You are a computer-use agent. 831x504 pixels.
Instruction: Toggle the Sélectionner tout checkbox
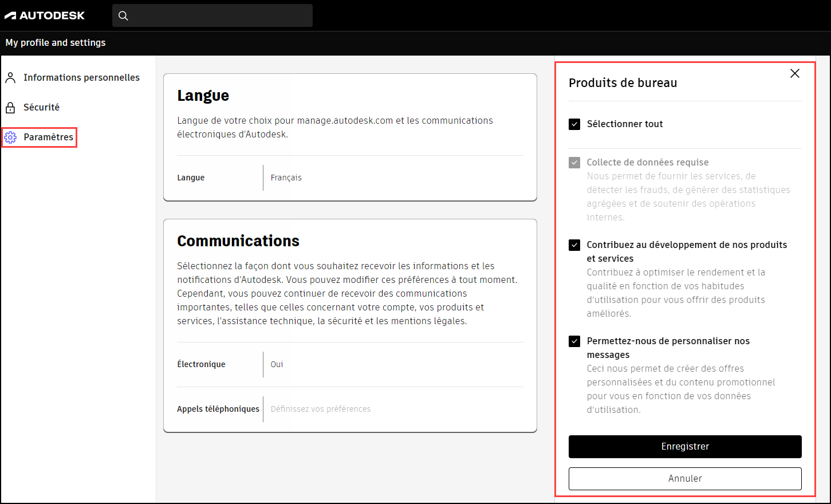(574, 124)
